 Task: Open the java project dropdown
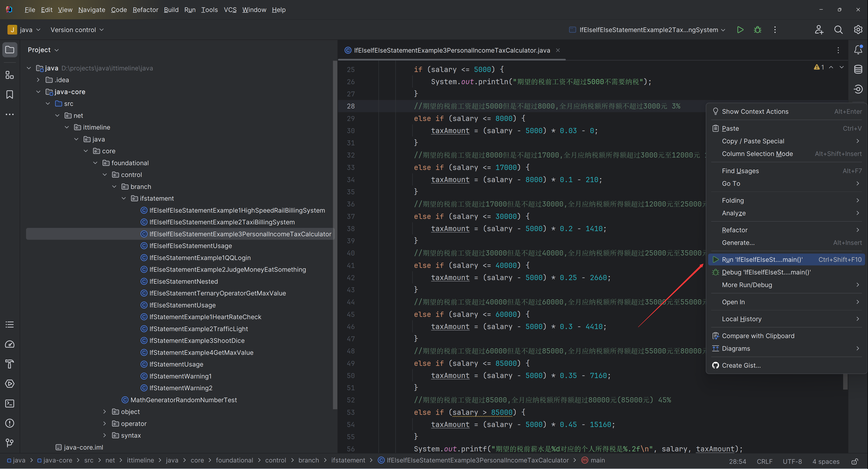click(x=24, y=30)
